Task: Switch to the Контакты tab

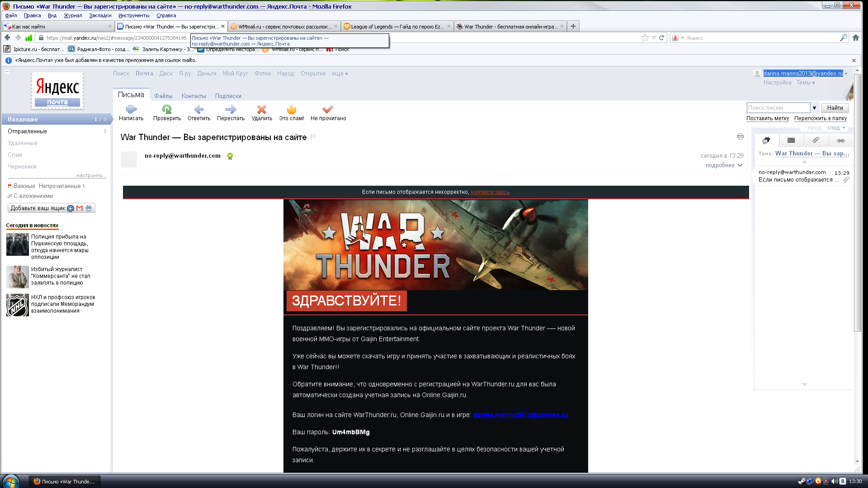Action: pos(194,96)
